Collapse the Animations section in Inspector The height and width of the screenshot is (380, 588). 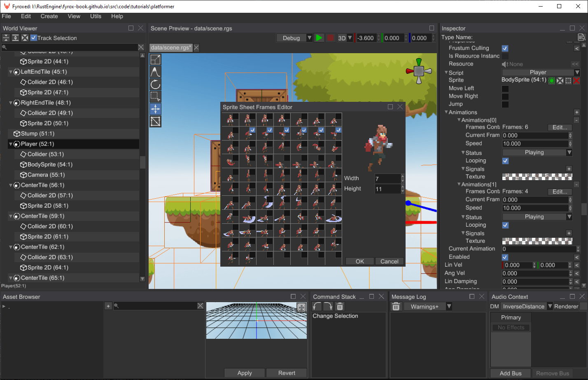tap(446, 112)
